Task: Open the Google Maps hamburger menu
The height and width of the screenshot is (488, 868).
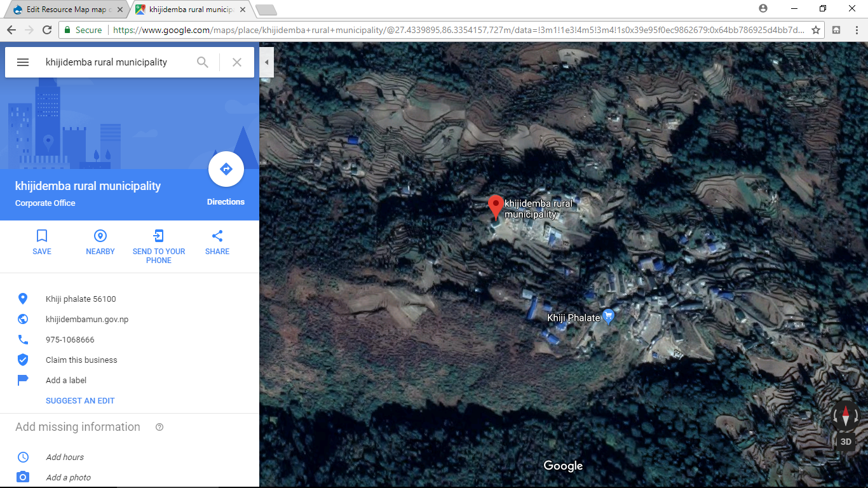Action: 23,62
